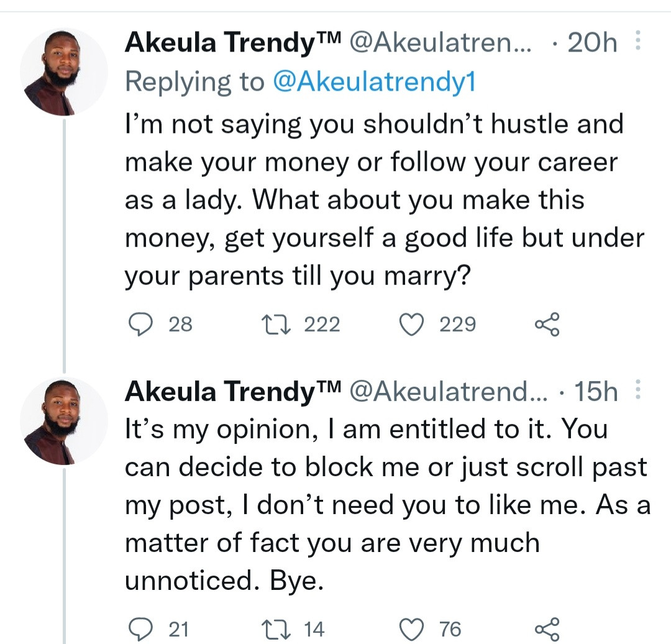Open the "It's my opinion" tweet text

(x=385, y=504)
